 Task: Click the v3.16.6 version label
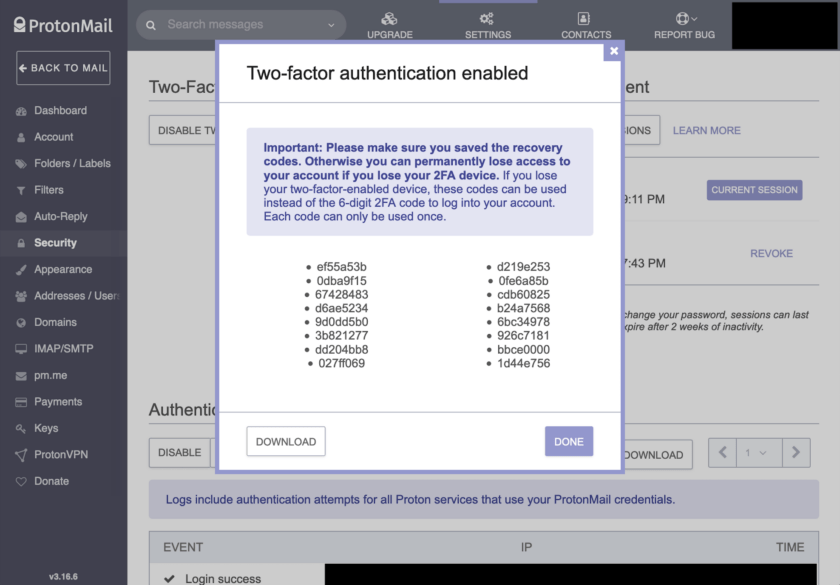pyautogui.click(x=63, y=577)
